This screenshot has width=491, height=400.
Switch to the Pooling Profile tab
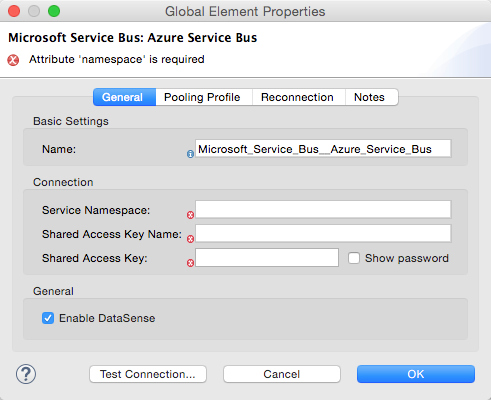pyautogui.click(x=204, y=97)
